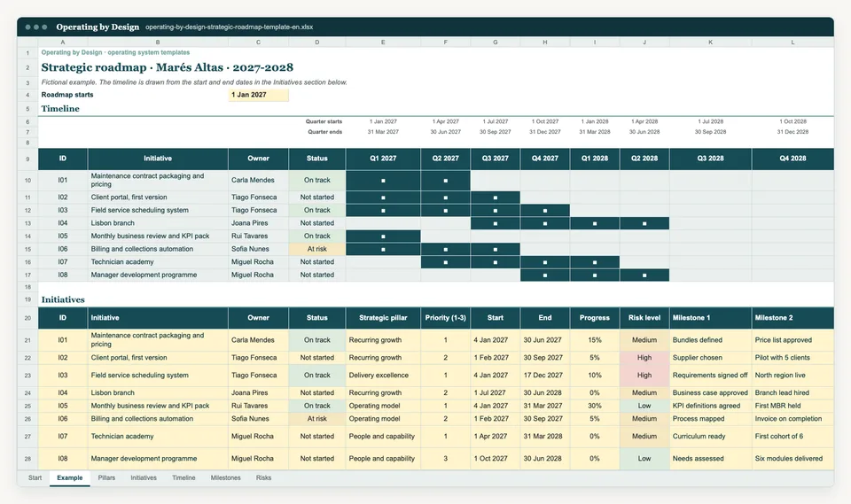Click the Q2 2028 Gantt marker for I04

click(644, 223)
